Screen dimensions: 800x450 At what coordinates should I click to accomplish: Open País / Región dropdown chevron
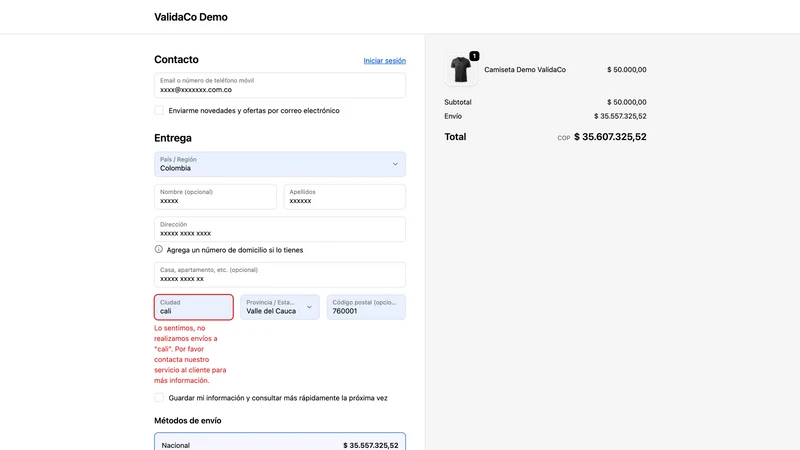click(x=395, y=164)
